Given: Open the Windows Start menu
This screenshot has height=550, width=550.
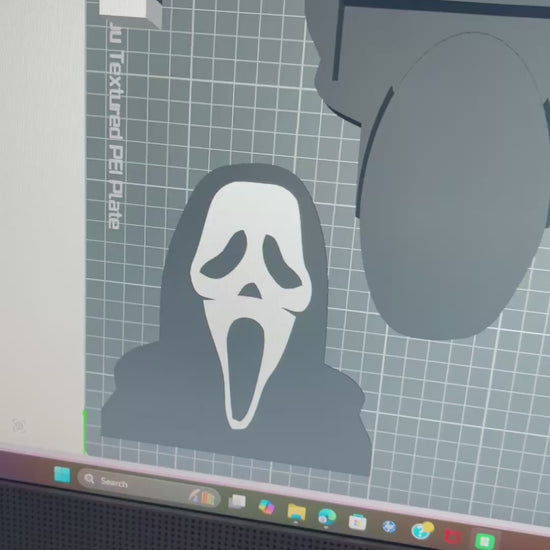Looking at the screenshot, I should pyautogui.click(x=62, y=475).
